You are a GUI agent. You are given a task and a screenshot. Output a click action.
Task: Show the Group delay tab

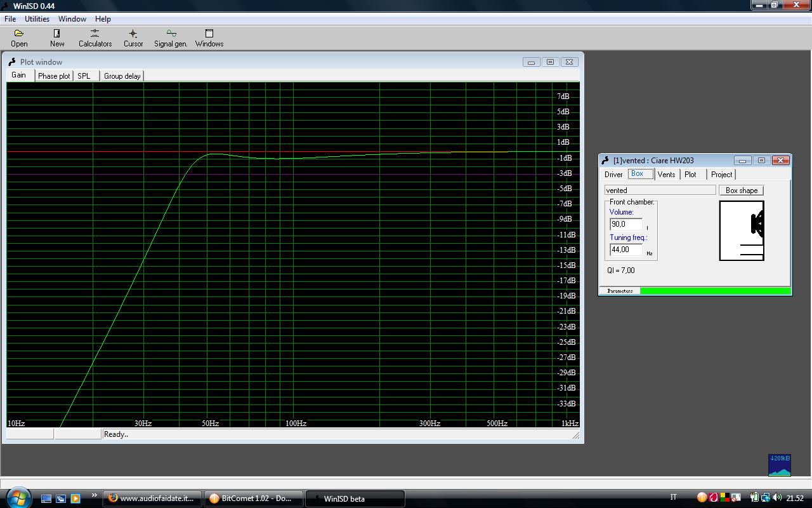(x=122, y=76)
